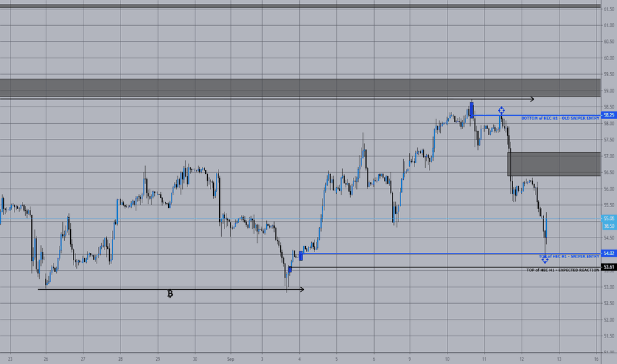Click the 52.00 price axis label

point(609,320)
